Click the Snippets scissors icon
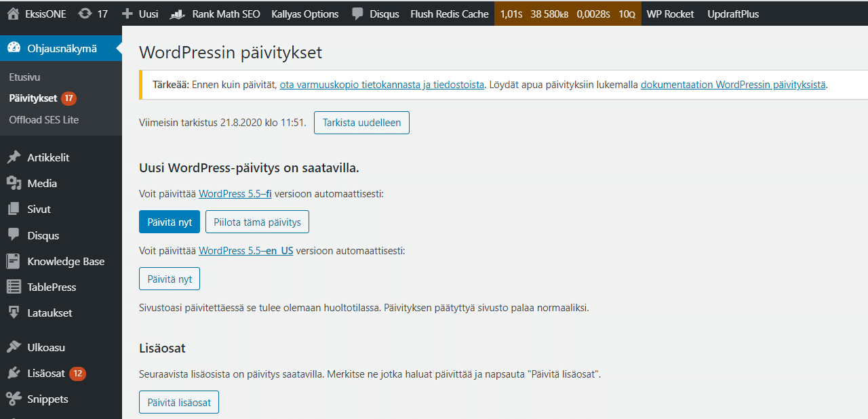868x419 pixels. (x=15, y=399)
